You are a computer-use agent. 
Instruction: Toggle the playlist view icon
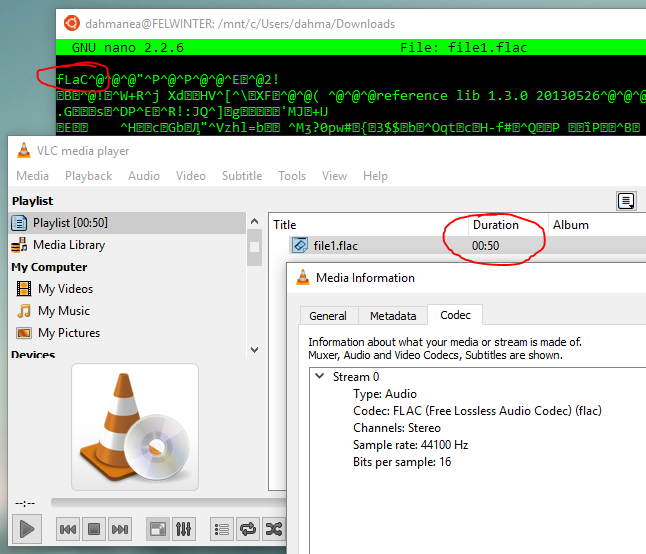222,529
